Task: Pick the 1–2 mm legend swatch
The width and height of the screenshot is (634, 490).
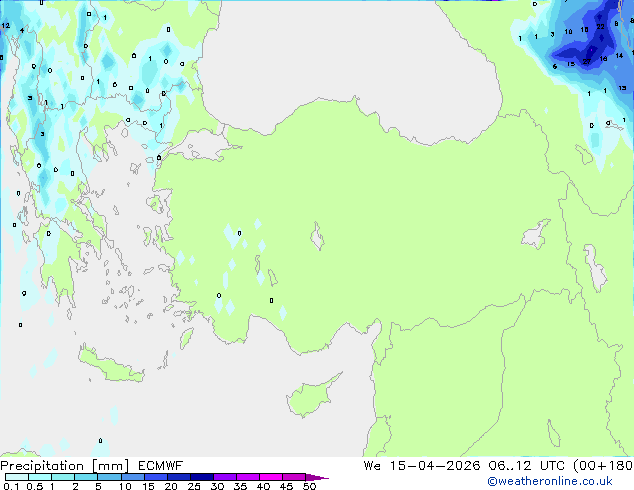Action: point(63,477)
